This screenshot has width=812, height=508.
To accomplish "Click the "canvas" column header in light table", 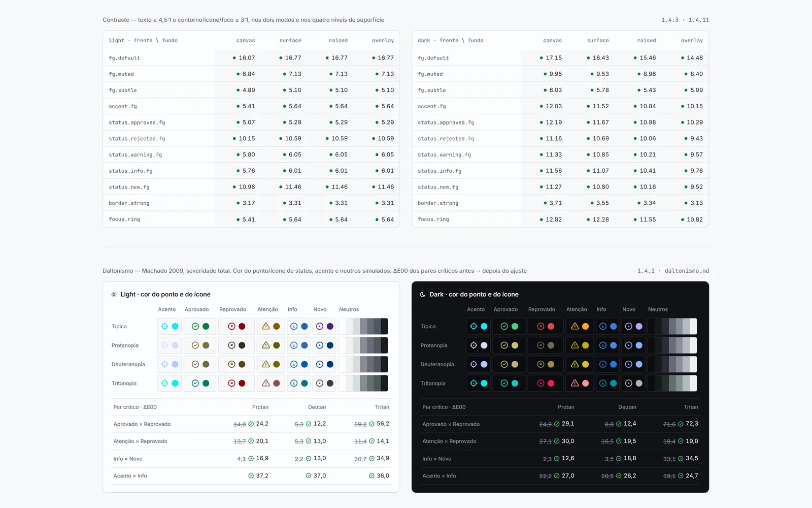I will [246, 41].
